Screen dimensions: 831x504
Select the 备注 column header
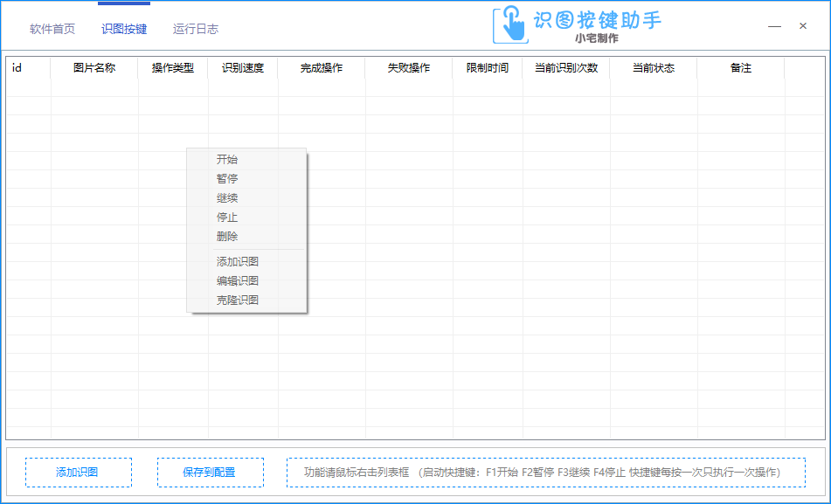(x=741, y=68)
